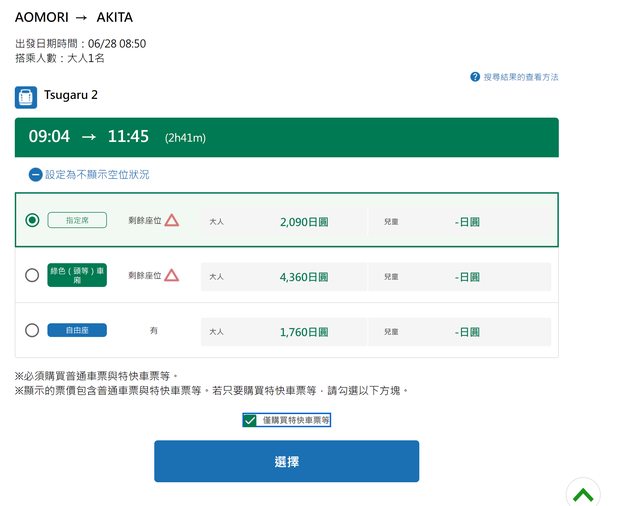Click the minus icon to hide seat availability
The height and width of the screenshot is (506, 640).
coord(36,174)
